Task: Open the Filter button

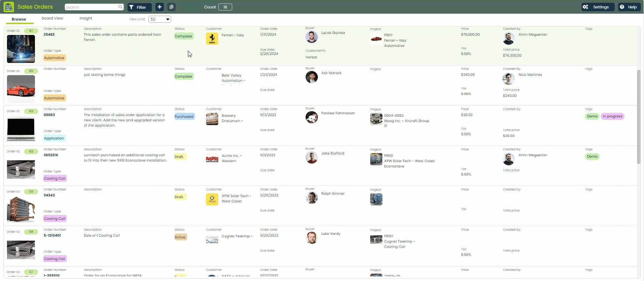Action: point(139,7)
